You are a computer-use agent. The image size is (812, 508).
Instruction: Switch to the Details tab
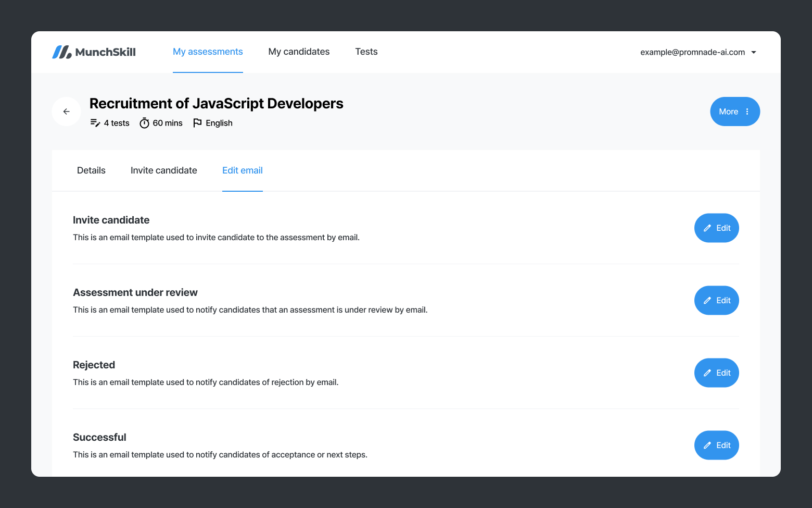pos(91,170)
